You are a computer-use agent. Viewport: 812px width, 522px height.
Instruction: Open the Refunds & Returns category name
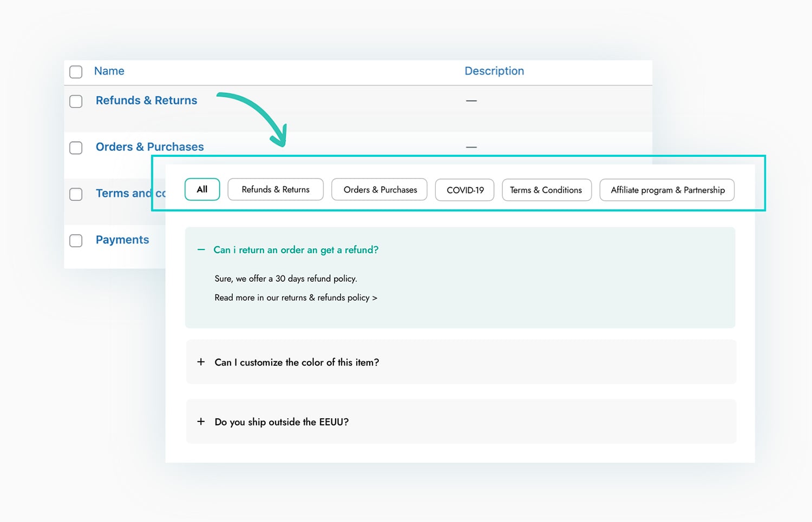[x=146, y=101]
